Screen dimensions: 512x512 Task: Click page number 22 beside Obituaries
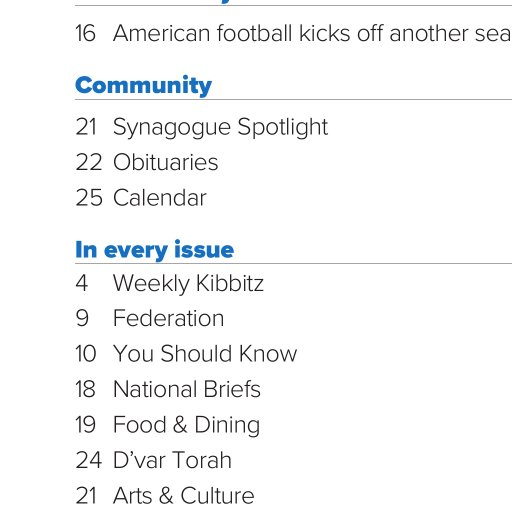point(88,162)
